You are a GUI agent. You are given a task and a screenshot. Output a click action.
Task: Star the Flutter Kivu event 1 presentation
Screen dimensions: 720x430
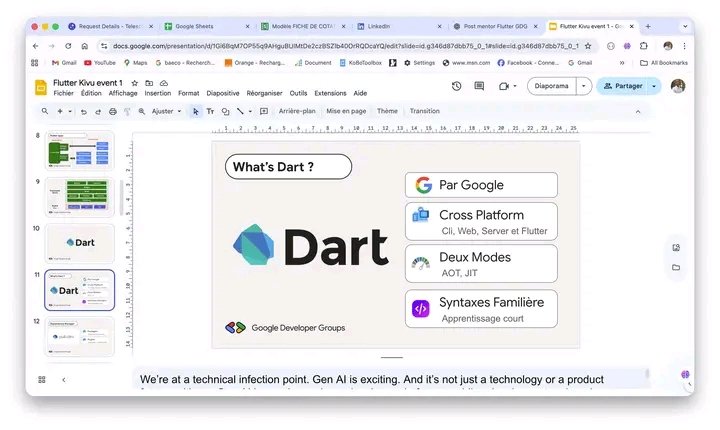135,83
